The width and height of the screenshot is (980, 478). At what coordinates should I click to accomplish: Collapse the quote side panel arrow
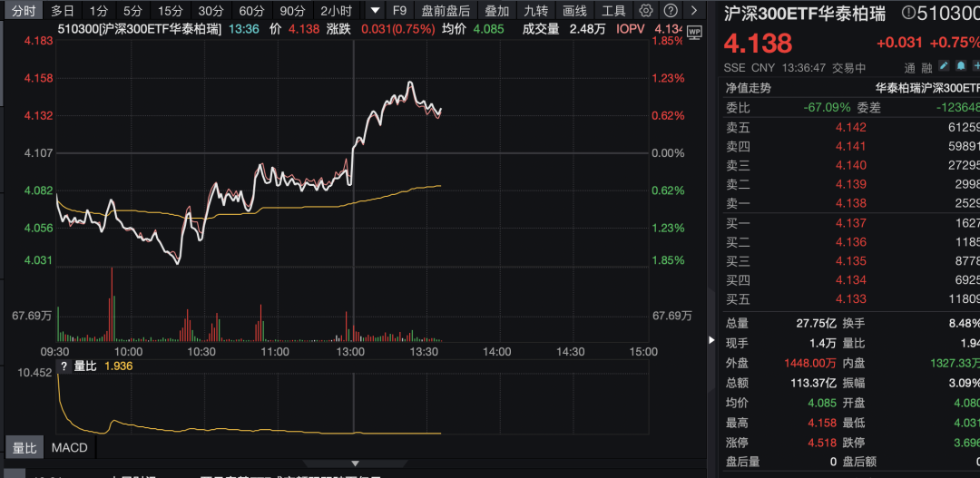712,340
